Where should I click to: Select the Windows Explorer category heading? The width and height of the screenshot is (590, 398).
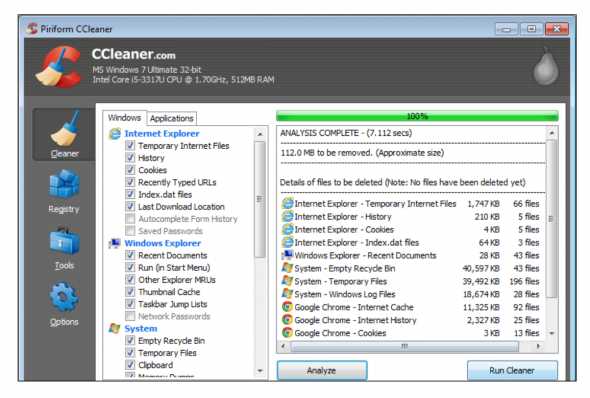pos(163,243)
